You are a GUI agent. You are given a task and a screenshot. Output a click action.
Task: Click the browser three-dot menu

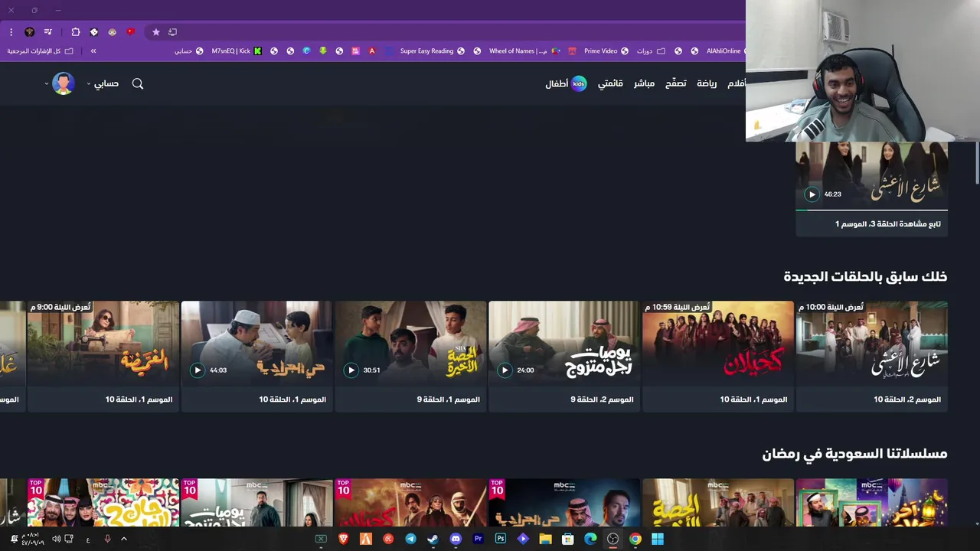pos(11,32)
